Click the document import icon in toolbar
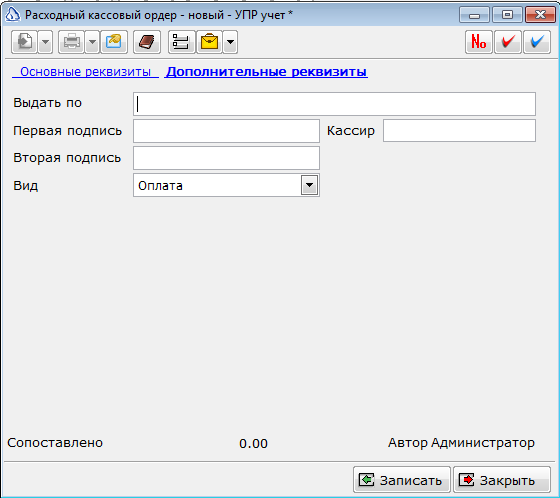Viewport: 560px width, 498px height. pyautogui.click(x=24, y=42)
